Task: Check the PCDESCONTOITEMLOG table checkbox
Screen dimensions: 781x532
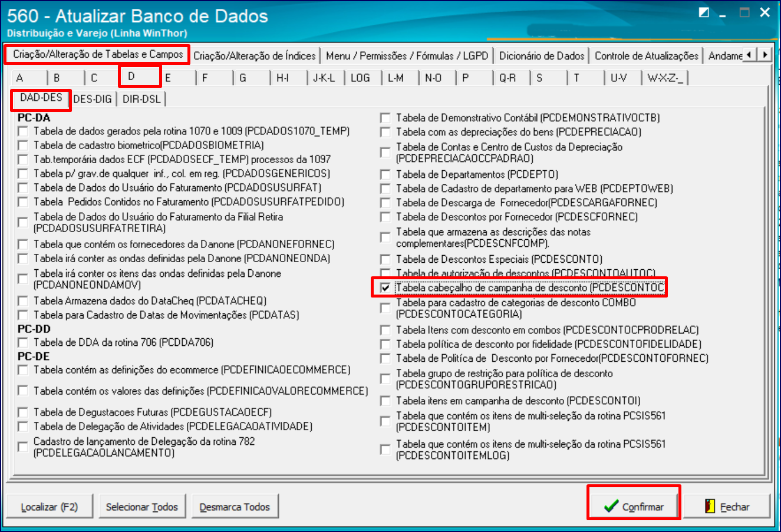Action: [x=385, y=450]
